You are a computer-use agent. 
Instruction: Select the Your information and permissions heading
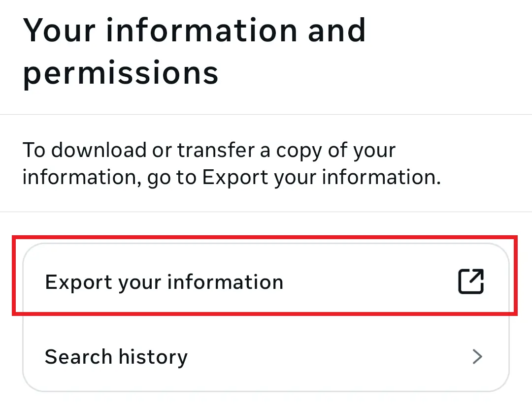pos(195,52)
